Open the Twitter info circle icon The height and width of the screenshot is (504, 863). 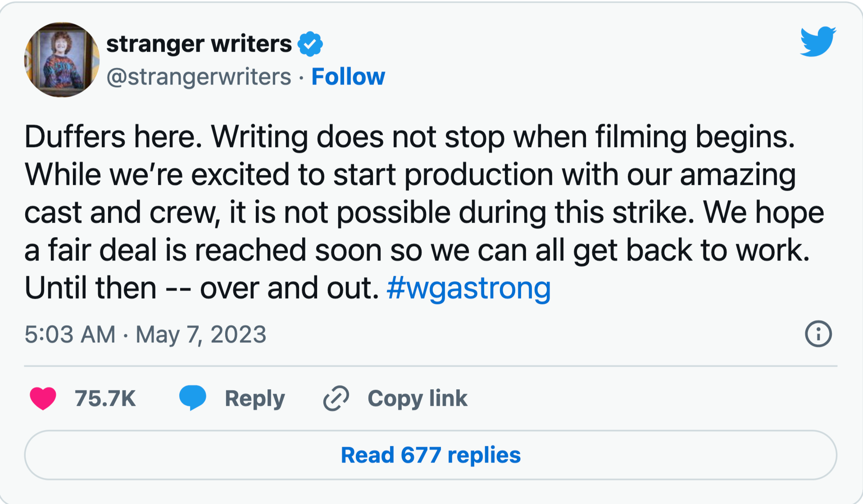point(818,334)
